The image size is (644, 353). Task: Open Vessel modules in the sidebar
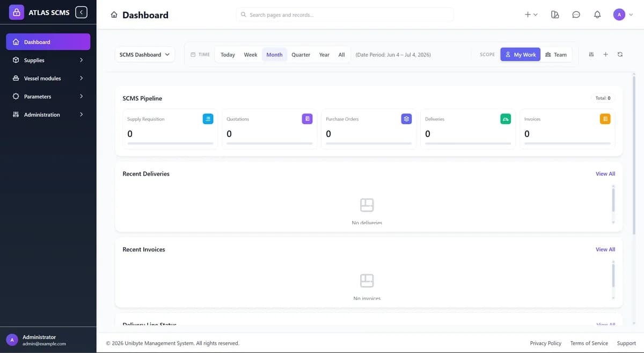[48, 78]
